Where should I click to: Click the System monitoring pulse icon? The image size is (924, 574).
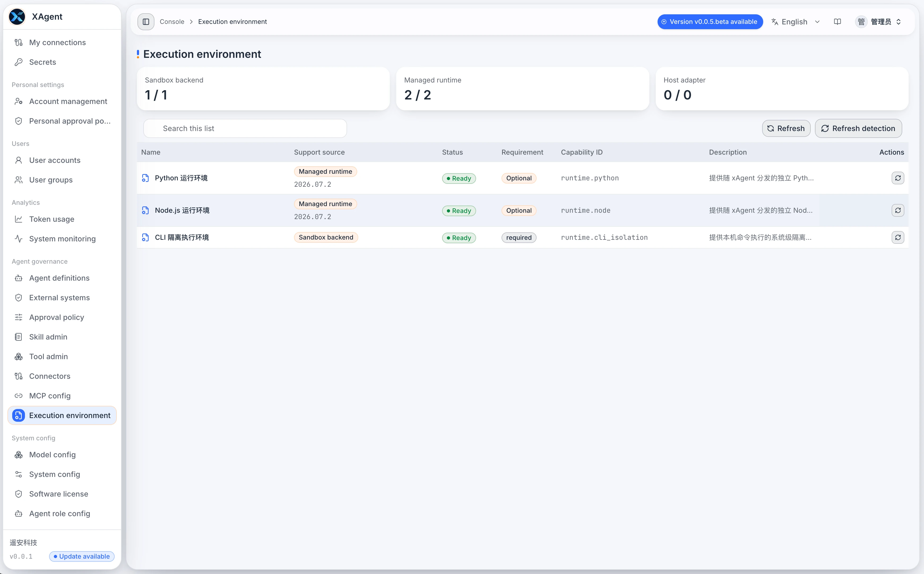pyautogui.click(x=19, y=239)
